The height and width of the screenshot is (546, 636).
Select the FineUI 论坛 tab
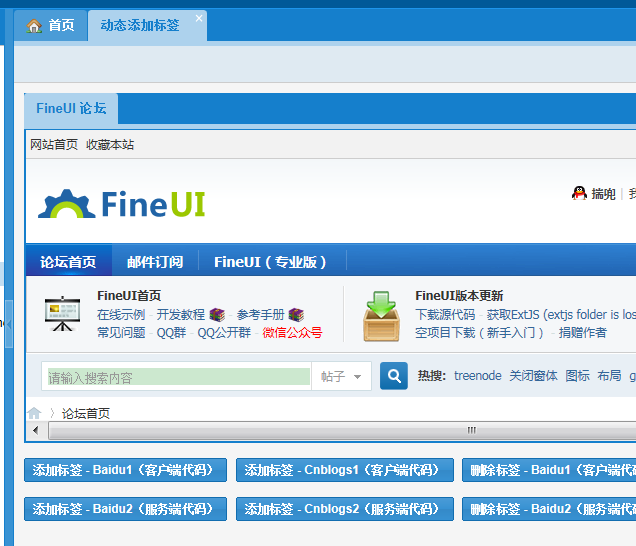tap(71, 108)
